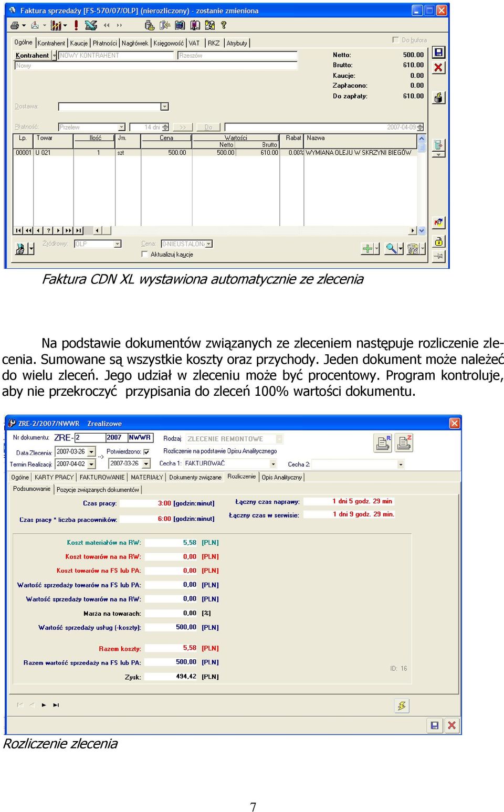Open the printer icon in invoice toolbar
The width and height of the screenshot is (504, 812).
click(15, 25)
